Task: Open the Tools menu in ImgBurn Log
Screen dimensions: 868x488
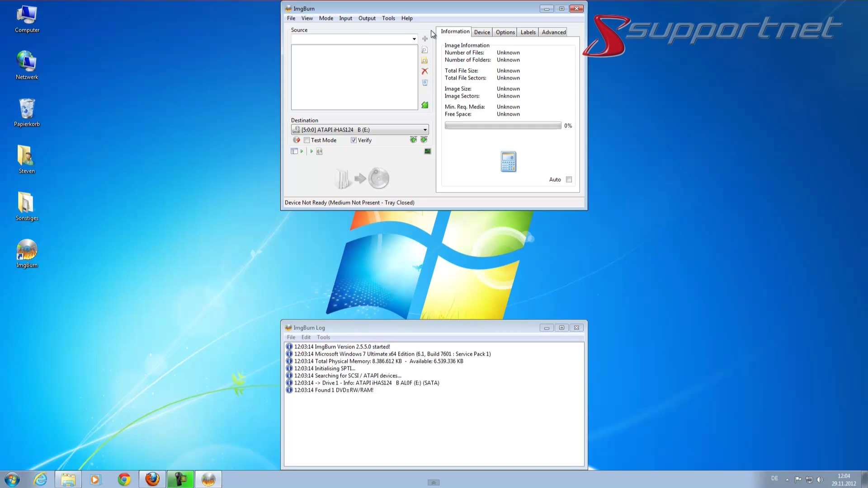Action: [x=323, y=337]
